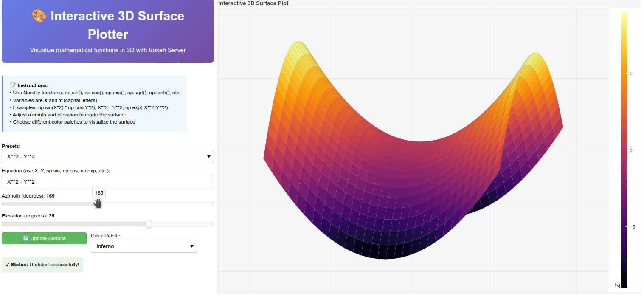The height and width of the screenshot is (305, 644).
Task: Click the Inferno gradient color bar
Action: [624, 149]
